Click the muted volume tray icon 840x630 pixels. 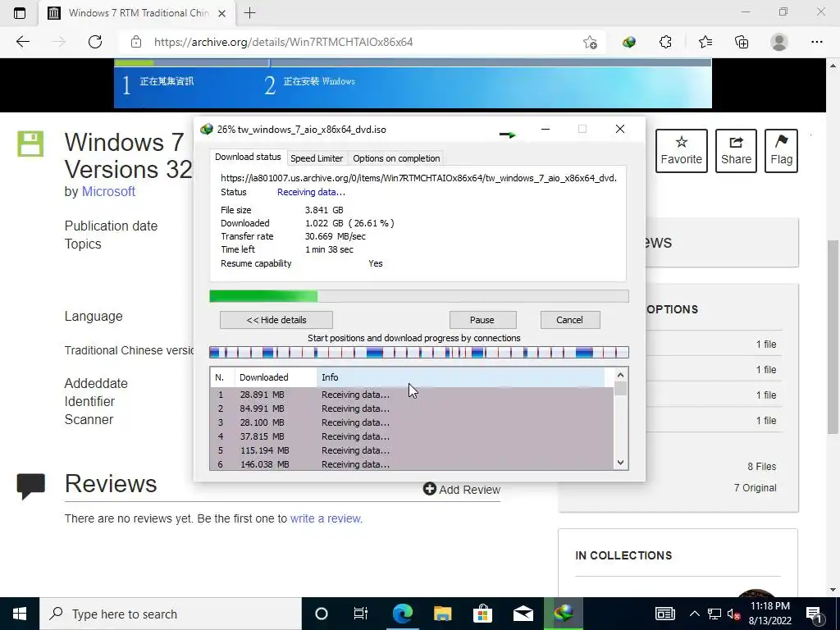coord(733,614)
